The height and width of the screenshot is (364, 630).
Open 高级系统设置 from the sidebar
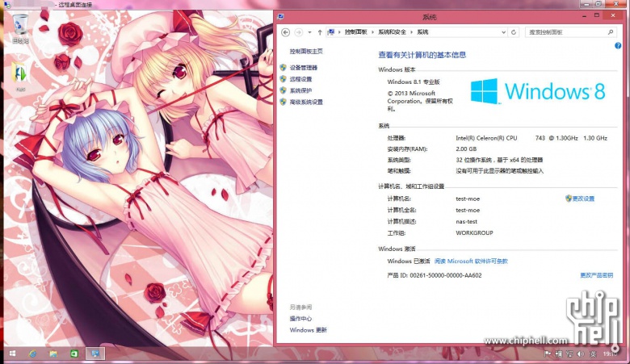pos(306,102)
